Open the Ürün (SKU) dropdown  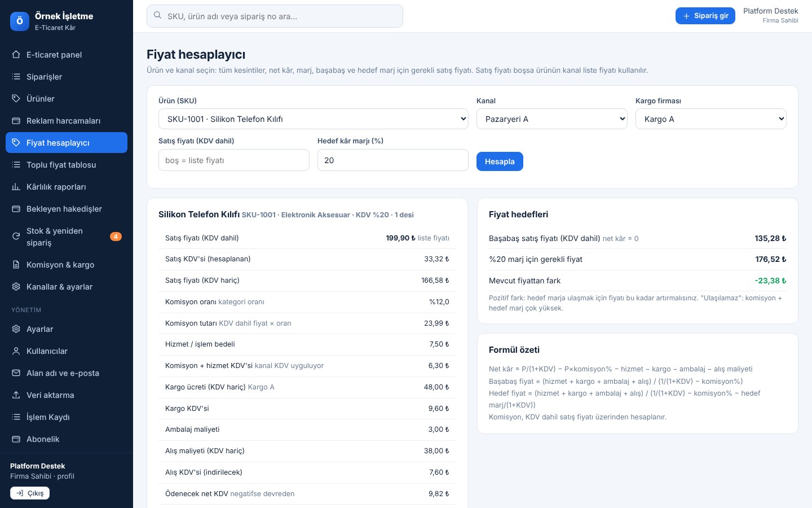click(x=314, y=119)
